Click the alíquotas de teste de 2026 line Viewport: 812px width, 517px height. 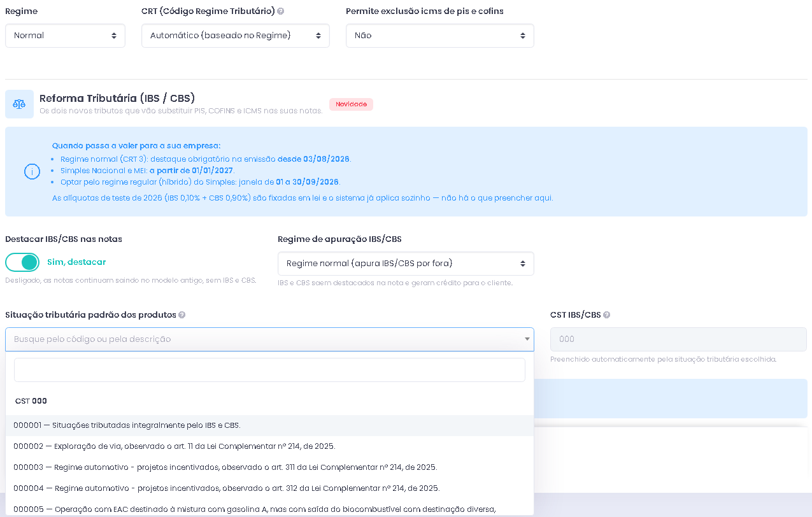coord(303,198)
